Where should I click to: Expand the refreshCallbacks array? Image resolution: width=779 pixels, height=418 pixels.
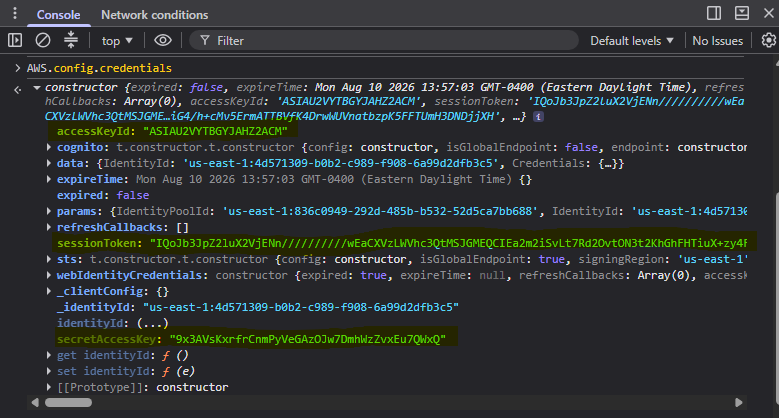tap(49, 227)
